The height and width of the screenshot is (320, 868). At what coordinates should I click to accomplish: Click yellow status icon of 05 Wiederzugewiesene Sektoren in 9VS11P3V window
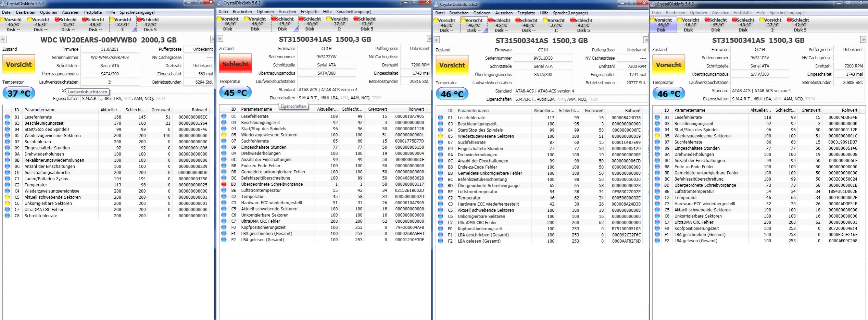click(657, 136)
